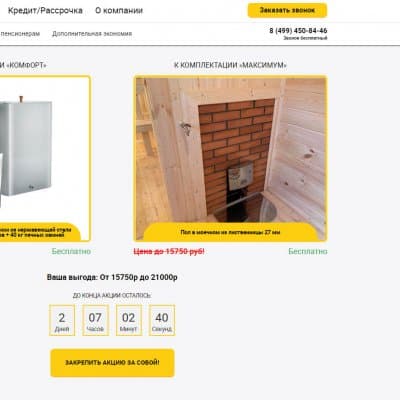Click the Заказать звонок button
Viewport: 400px width, 400px height.
(x=287, y=10)
